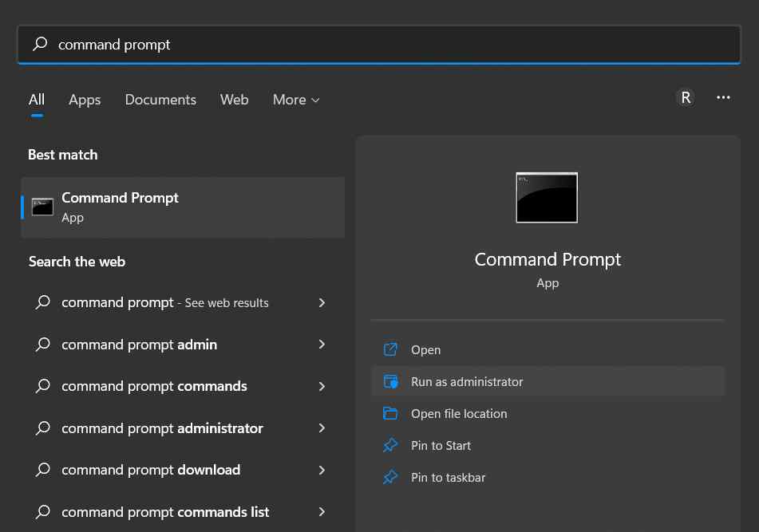The height and width of the screenshot is (532, 759).
Task: Expand arrow for 'command prompt admin'
Action: 322,345
